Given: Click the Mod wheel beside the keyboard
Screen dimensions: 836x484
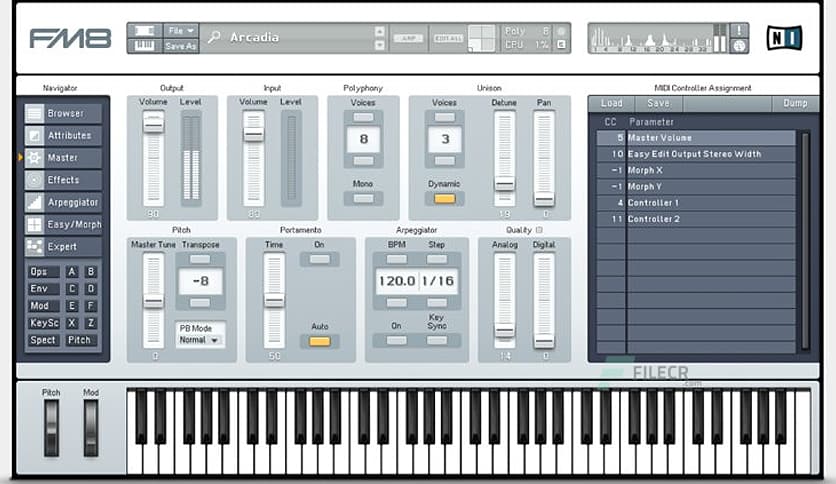Looking at the screenshot, I should [x=91, y=427].
